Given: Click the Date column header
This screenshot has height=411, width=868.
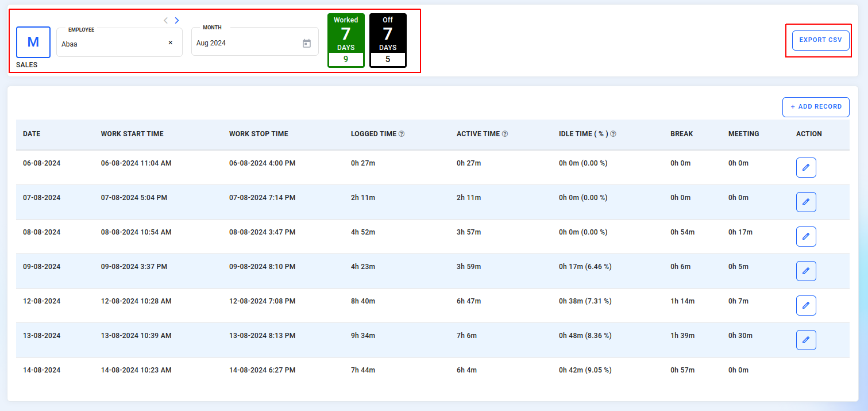Looking at the screenshot, I should tap(32, 134).
